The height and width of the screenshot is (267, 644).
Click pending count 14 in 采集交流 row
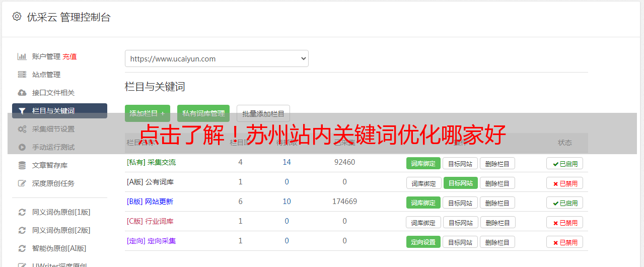pyautogui.click(x=287, y=162)
